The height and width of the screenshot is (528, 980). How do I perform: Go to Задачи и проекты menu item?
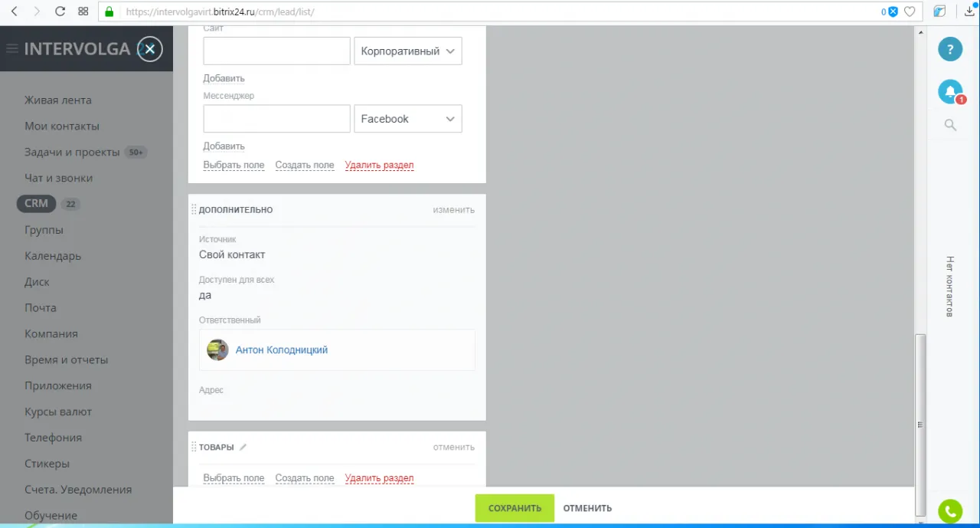tap(72, 152)
